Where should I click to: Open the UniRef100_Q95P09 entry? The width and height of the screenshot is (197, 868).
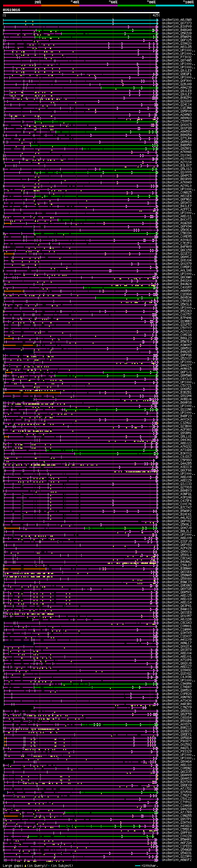tap(177, 111)
